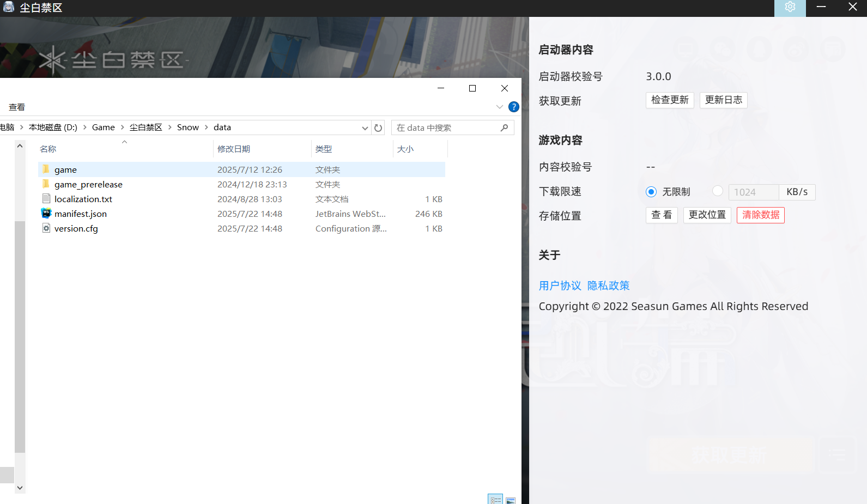Select the version.cfg file name
Image resolution: width=867 pixels, height=504 pixels.
pyautogui.click(x=76, y=229)
